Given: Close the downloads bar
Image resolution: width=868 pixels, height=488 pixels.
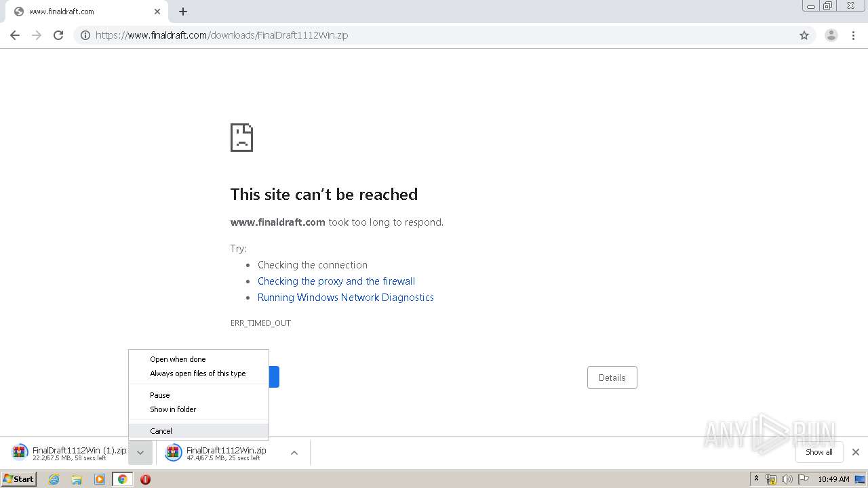Looking at the screenshot, I should point(856,452).
